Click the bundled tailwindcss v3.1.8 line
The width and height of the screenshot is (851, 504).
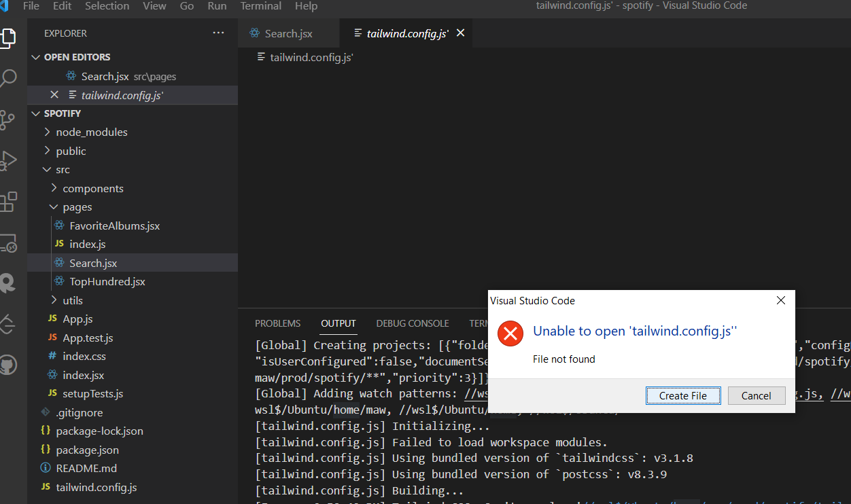click(474, 458)
